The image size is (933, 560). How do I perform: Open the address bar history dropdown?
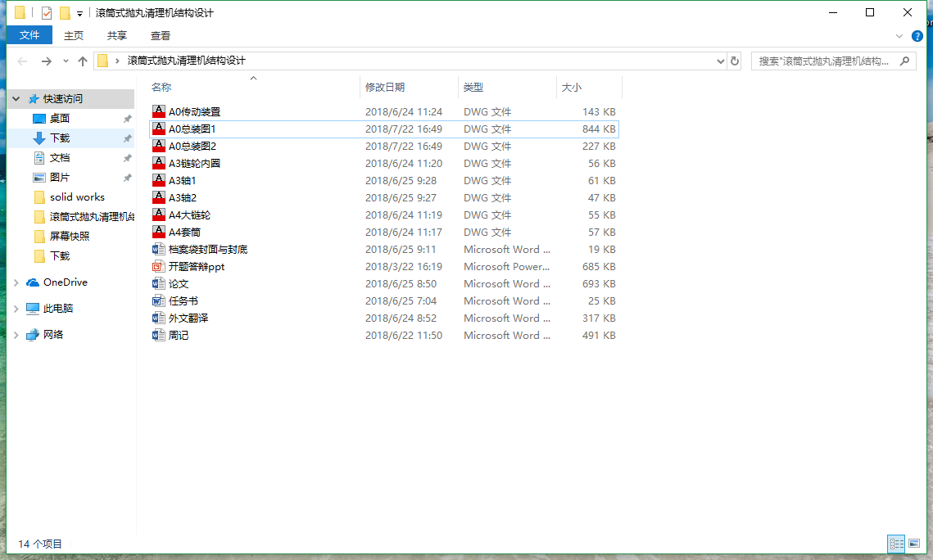[721, 61]
